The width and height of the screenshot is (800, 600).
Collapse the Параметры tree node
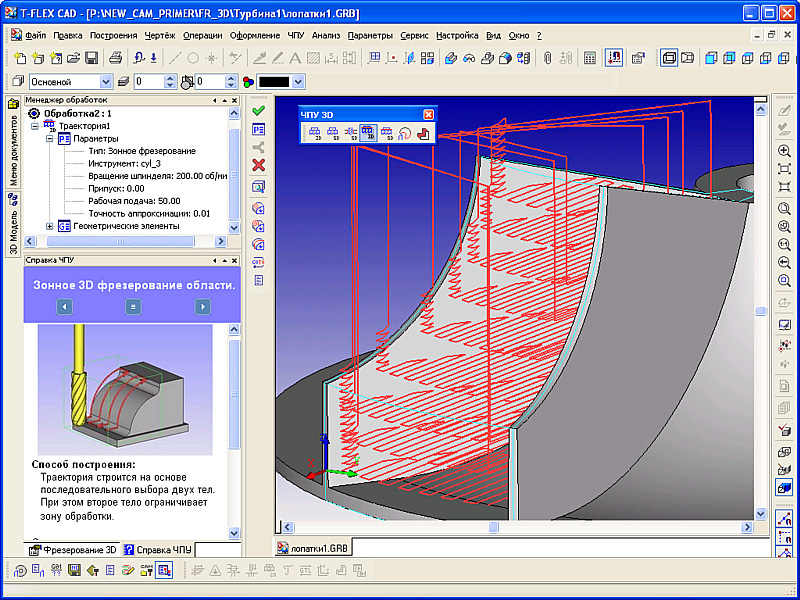click(x=49, y=138)
